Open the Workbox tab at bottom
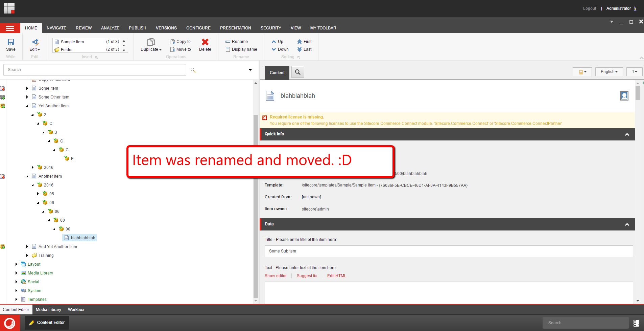 (x=76, y=310)
